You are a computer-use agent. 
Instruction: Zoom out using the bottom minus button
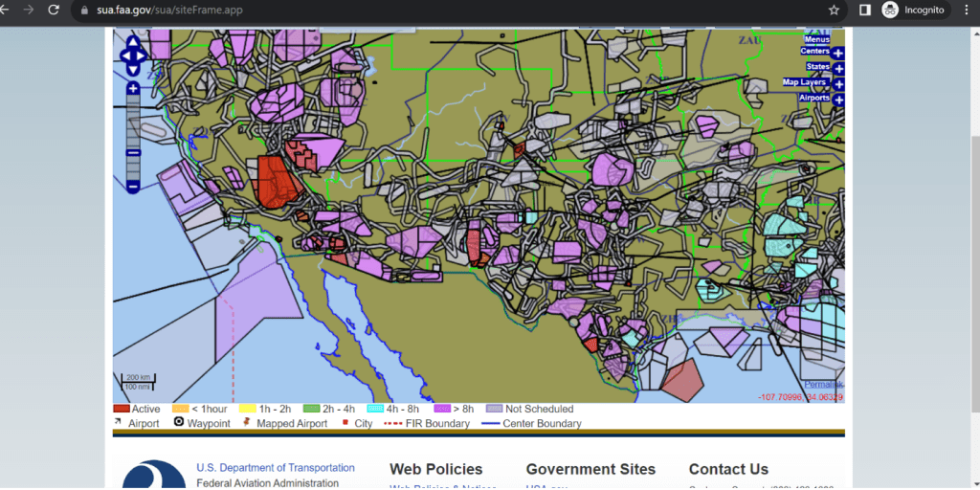click(133, 186)
